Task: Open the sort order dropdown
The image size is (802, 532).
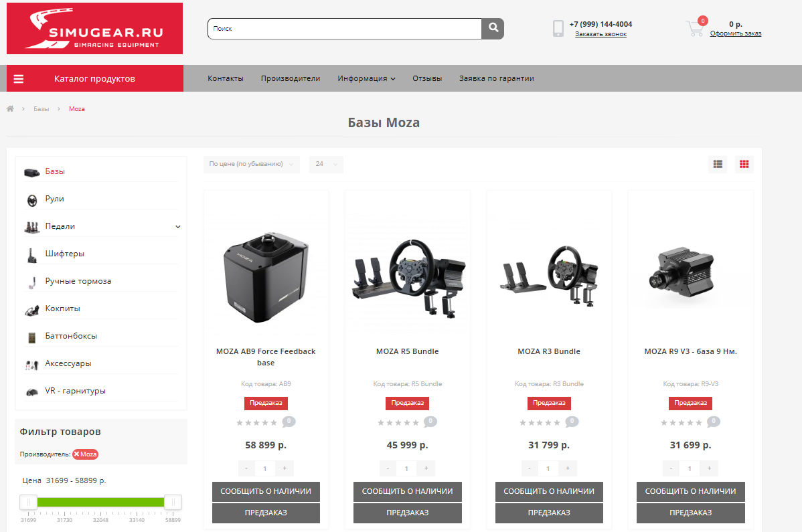Action: coord(251,164)
